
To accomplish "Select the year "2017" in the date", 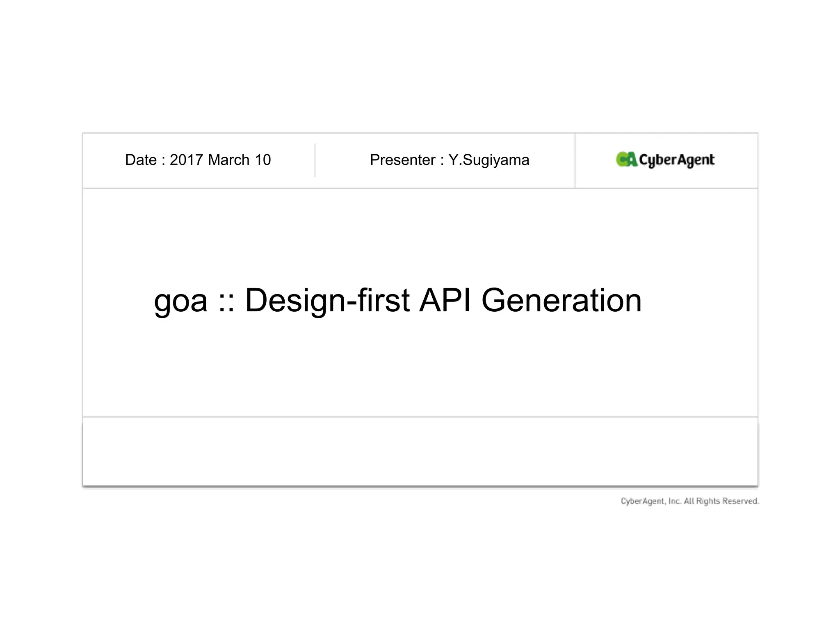I will click(x=186, y=160).
